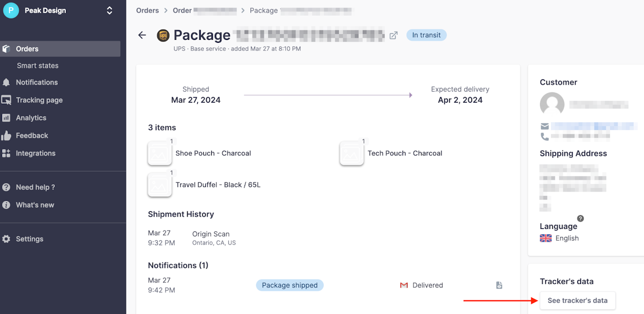The height and width of the screenshot is (314, 644).
Task: Click the Peak Design avatar icon
Action: (x=11, y=11)
